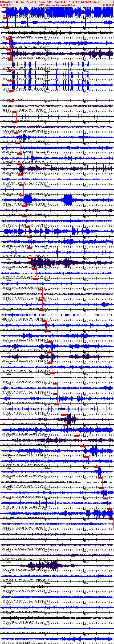This screenshot has width=114, height=644.
Task: Click the coordinates 46.9441 -121.9742
Action: click(67, 2)
